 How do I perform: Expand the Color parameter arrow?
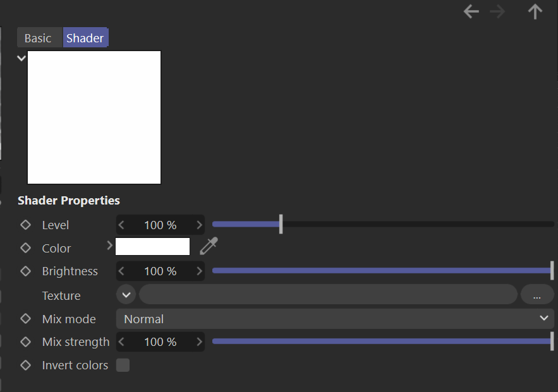109,246
